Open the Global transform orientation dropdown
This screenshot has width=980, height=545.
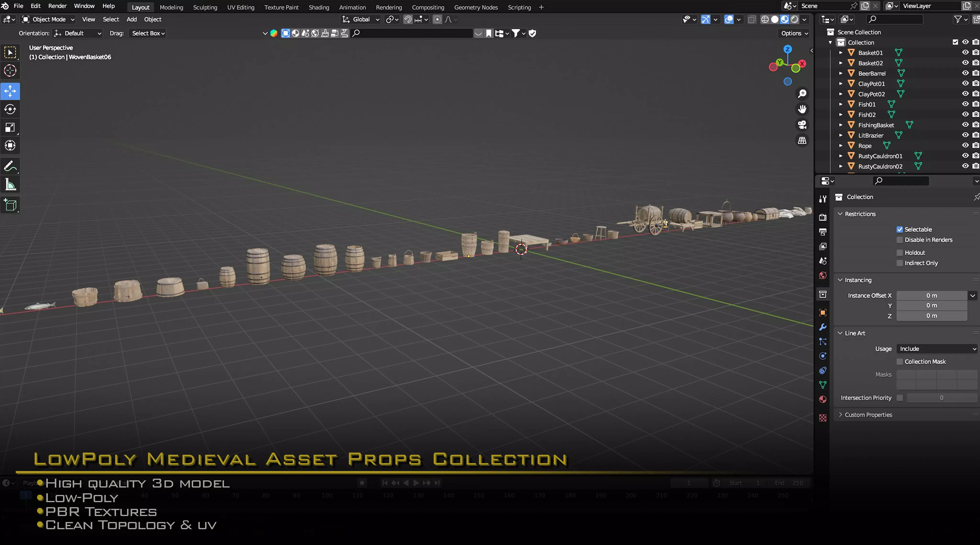pos(361,19)
